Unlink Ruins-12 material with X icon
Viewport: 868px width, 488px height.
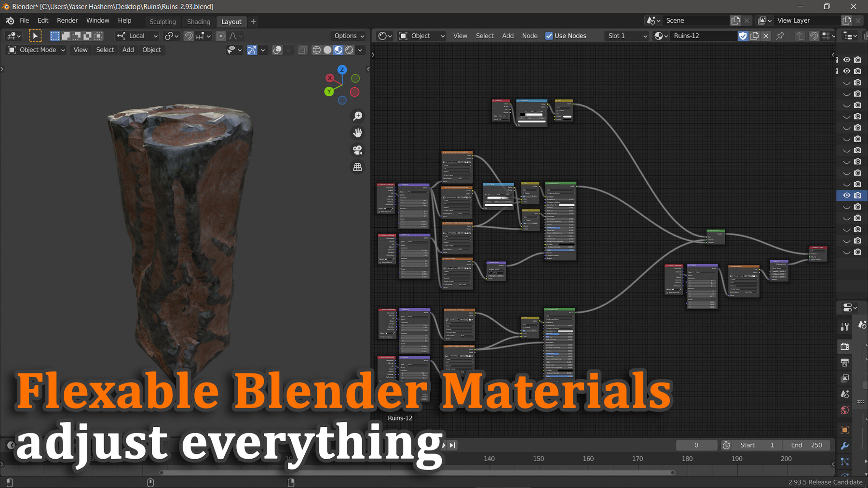coord(766,36)
